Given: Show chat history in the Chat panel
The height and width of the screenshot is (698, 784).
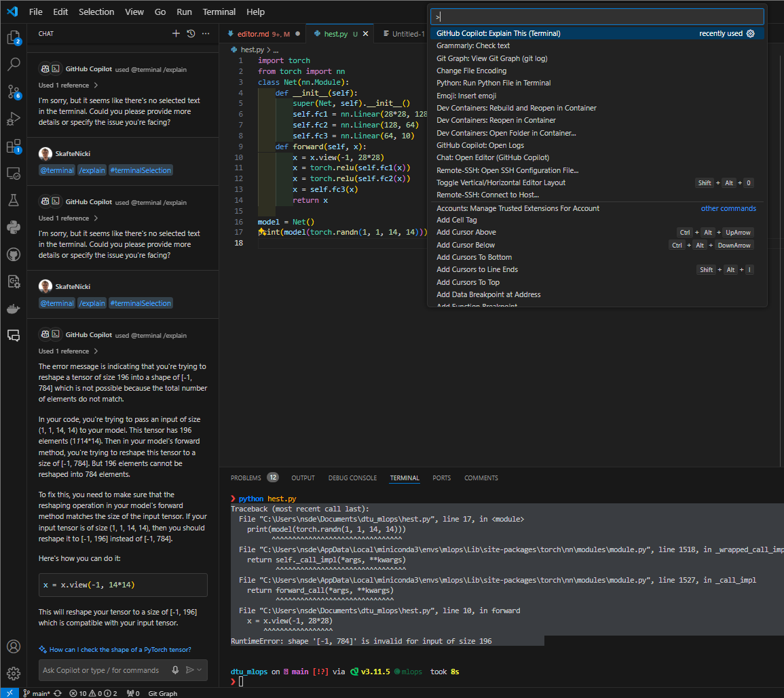Looking at the screenshot, I should click(x=191, y=33).
